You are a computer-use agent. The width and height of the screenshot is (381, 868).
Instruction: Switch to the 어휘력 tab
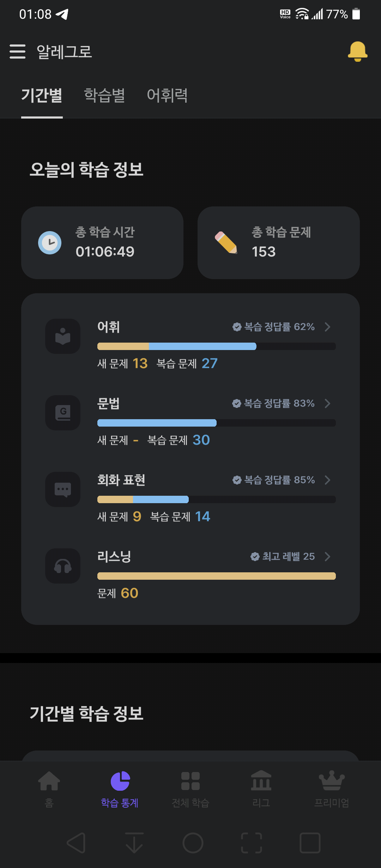tap(167, 95)
